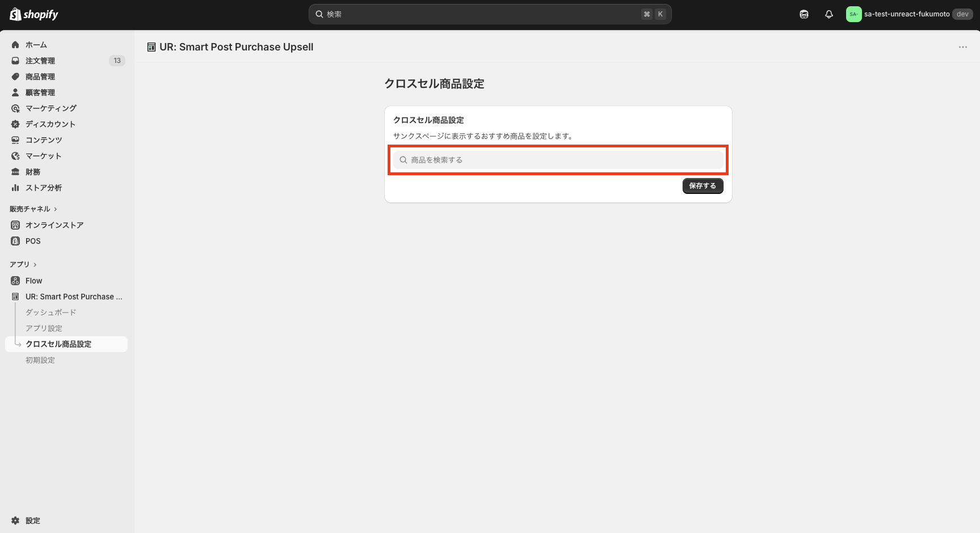Click the inbox icon beside 注文管理

[15, 61]
